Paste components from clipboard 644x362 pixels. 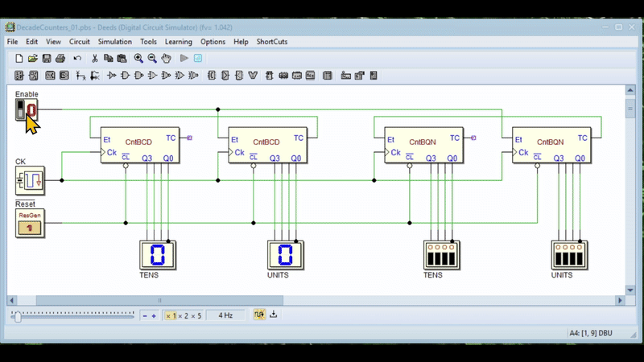pos(122,58)
